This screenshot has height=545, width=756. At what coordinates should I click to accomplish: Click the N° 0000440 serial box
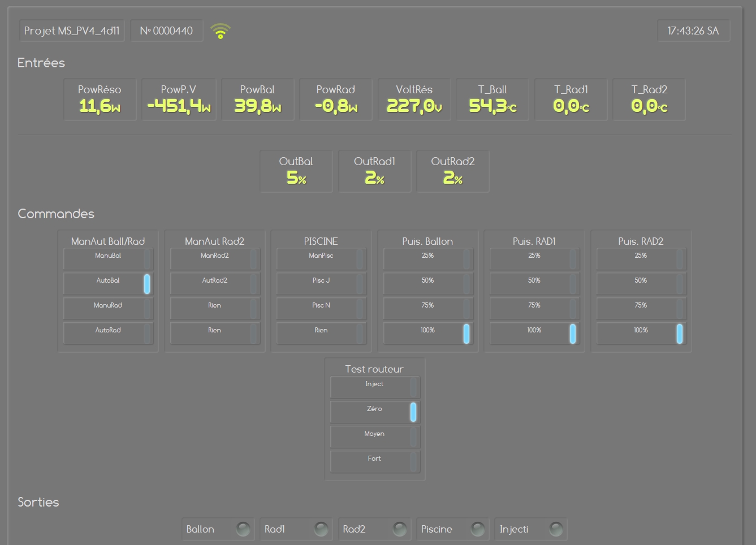[x=166, y=31]
